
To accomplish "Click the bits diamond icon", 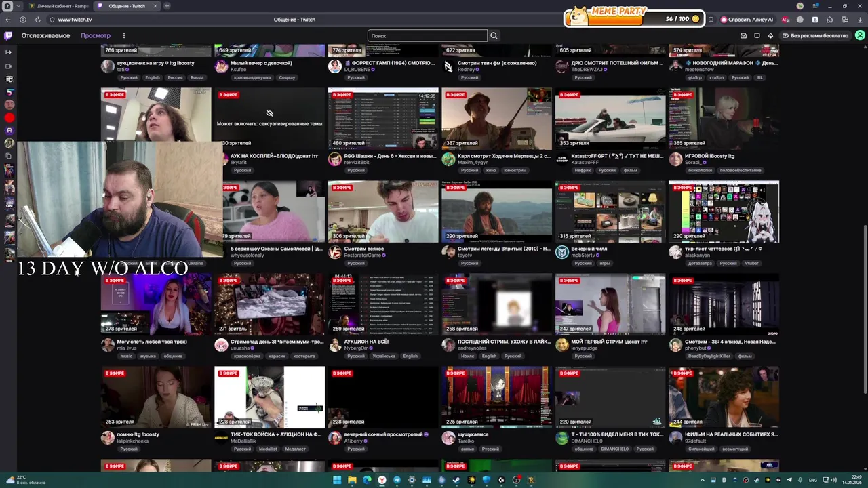I will coord(770,35).
